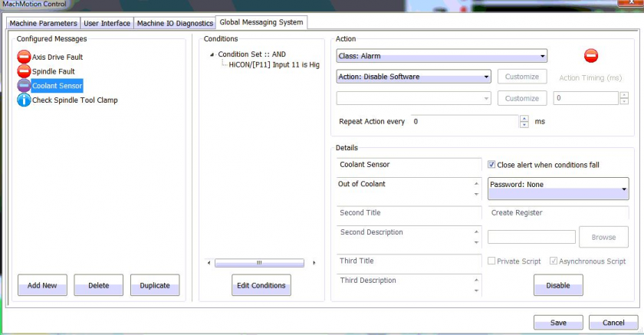644x335 pixels.
Task: Click Customize next to Disable Software action
Action: click(x=522, y=77)
